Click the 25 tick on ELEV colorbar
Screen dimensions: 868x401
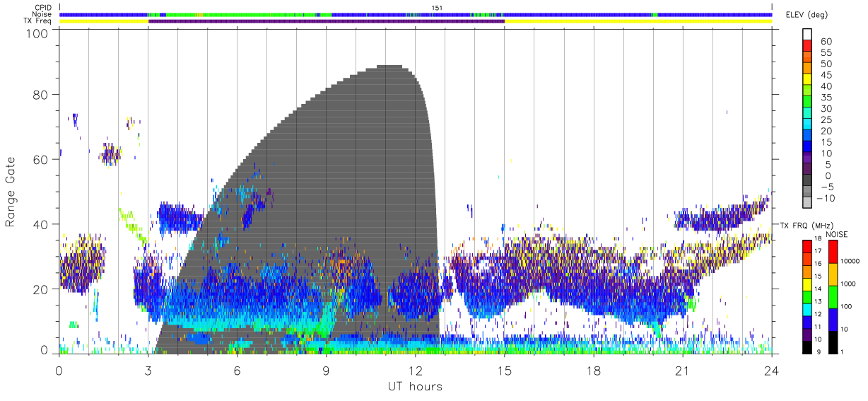826,120
